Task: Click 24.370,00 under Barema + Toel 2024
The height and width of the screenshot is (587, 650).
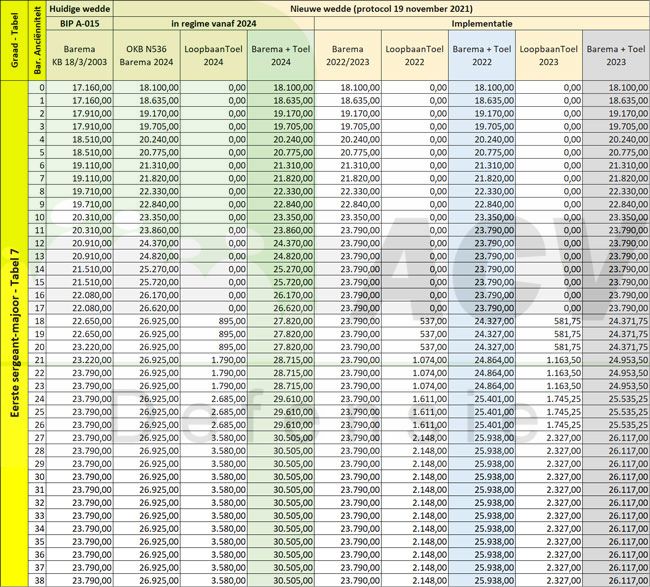Action: pyautogui.click(x=281, y=243)
